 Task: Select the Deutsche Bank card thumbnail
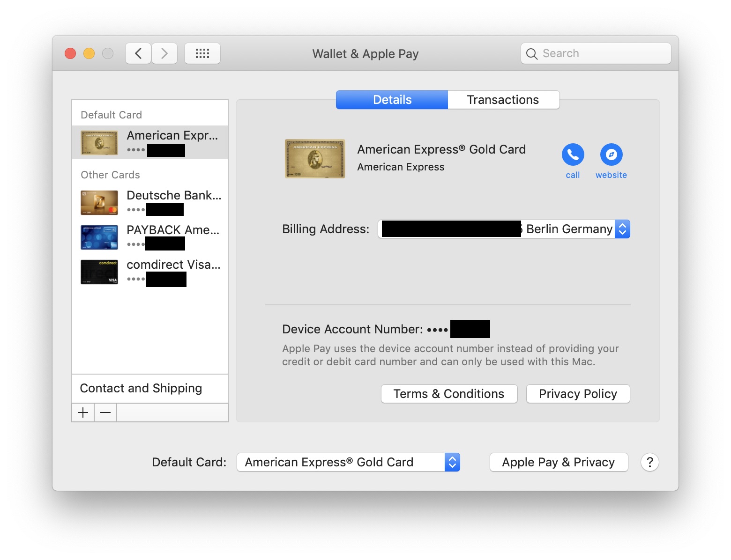pyautogui.click(x=99, y=203)
